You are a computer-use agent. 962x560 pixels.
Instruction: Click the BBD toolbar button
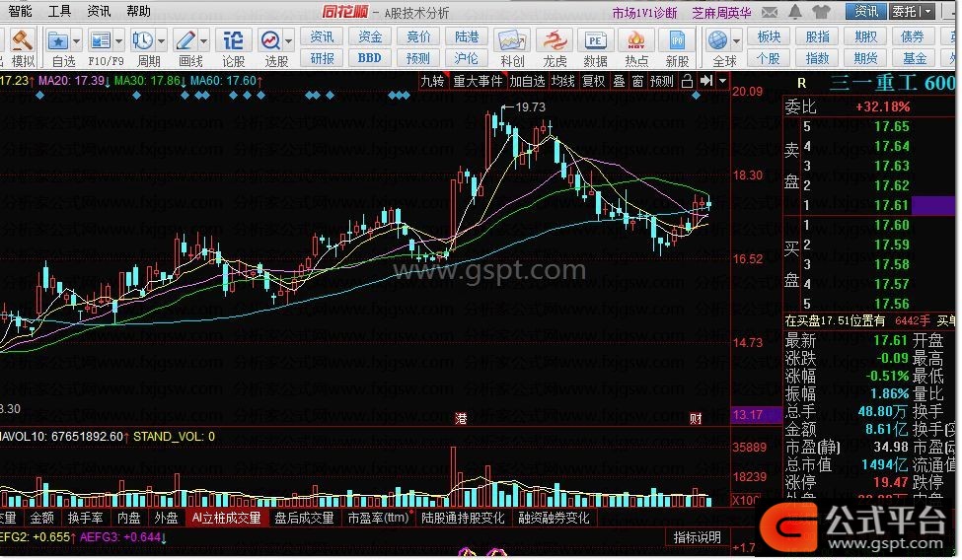(x=369, y=58)
